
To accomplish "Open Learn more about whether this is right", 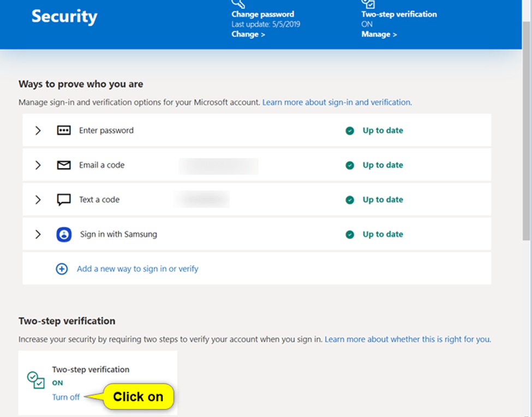I will (408, 339).
